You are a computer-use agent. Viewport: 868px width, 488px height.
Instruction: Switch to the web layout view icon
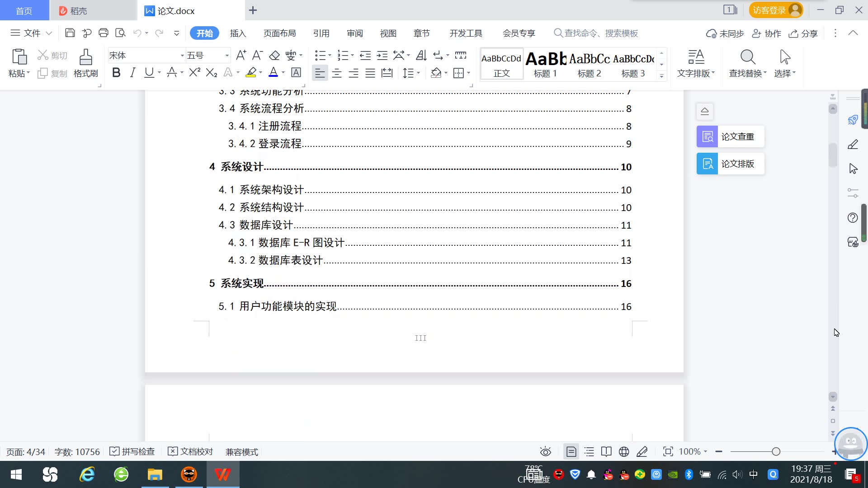click(624, 451)
